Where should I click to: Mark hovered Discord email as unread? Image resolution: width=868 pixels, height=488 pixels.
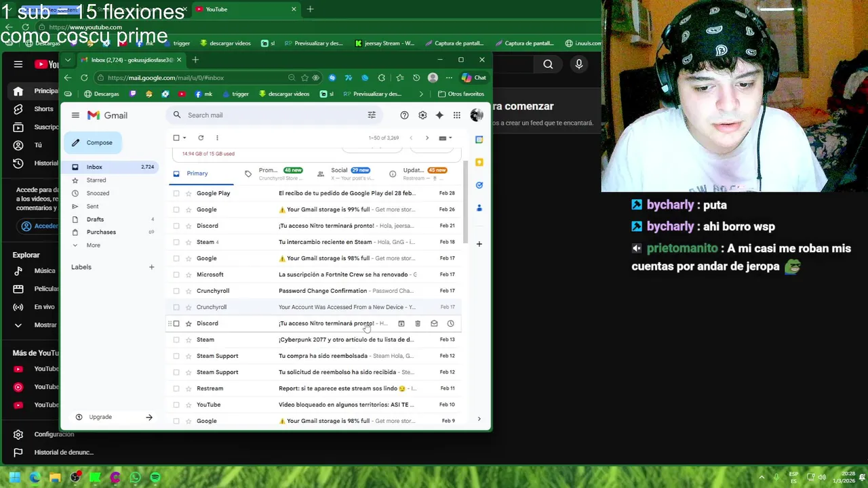coord(434,324)
